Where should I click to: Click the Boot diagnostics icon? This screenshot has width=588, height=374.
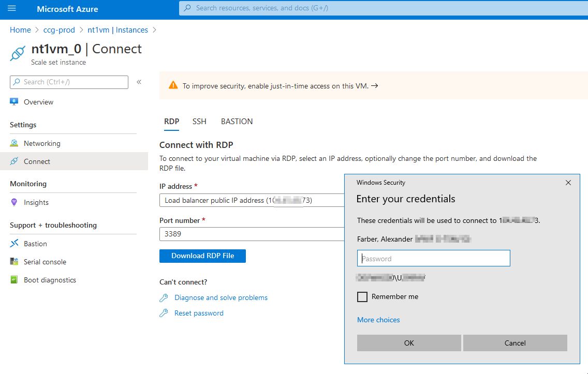coord(14,280)
